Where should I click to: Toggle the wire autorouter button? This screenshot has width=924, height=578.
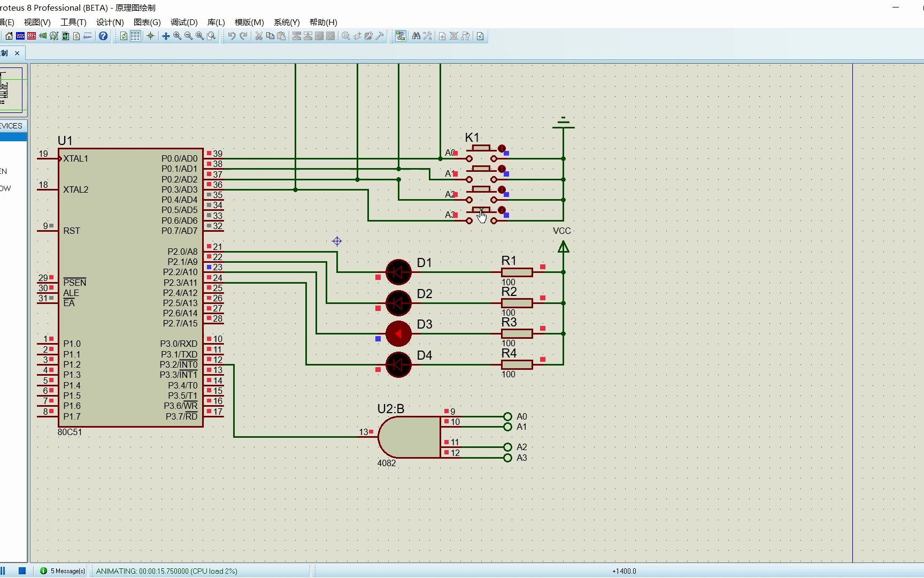pos(400,36)
